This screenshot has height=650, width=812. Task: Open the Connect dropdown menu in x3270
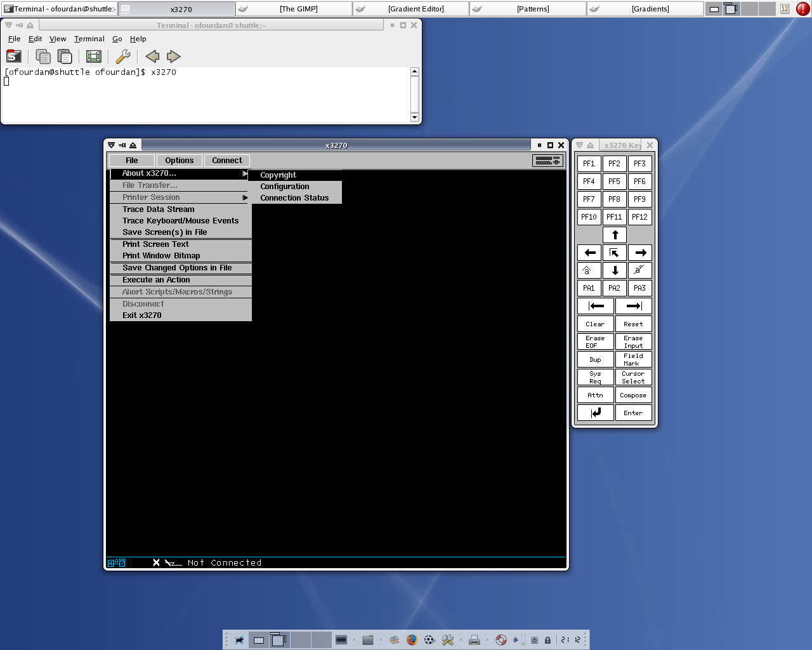pyautogui.click(x=226, y=161)
